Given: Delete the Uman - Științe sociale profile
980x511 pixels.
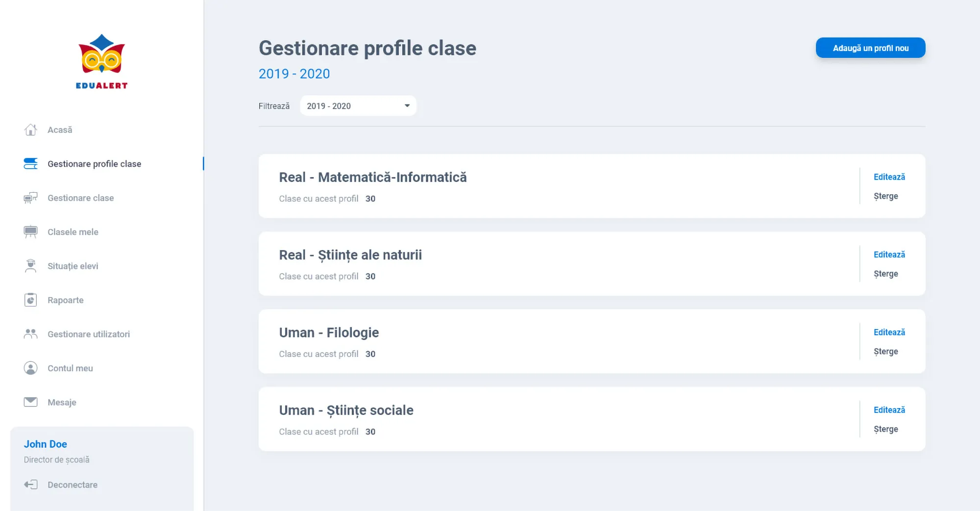Looking at the screenshot, I should [885, 429].
